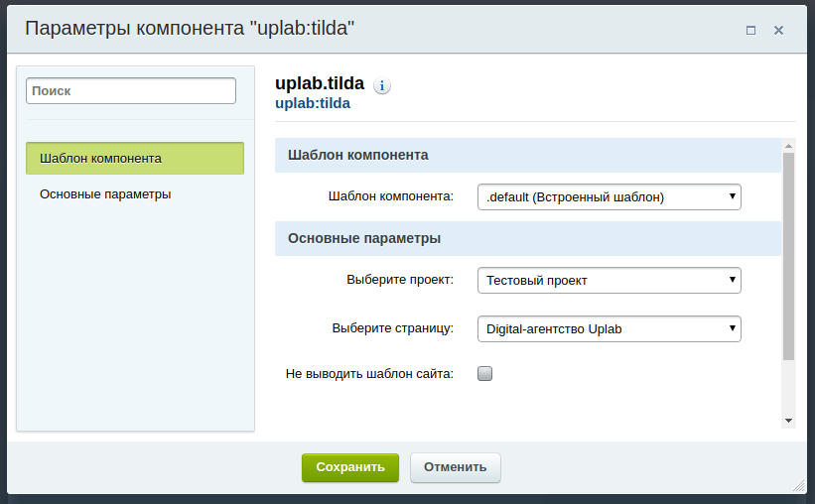Viewport: 815px width, 504px height.
Task: Click the info icon next to uplab.tilda
Action: click(x=382, y=85)
